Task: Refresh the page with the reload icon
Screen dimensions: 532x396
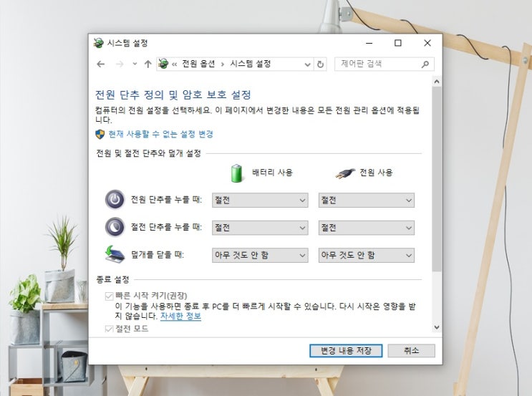Action: coord(320,64)
